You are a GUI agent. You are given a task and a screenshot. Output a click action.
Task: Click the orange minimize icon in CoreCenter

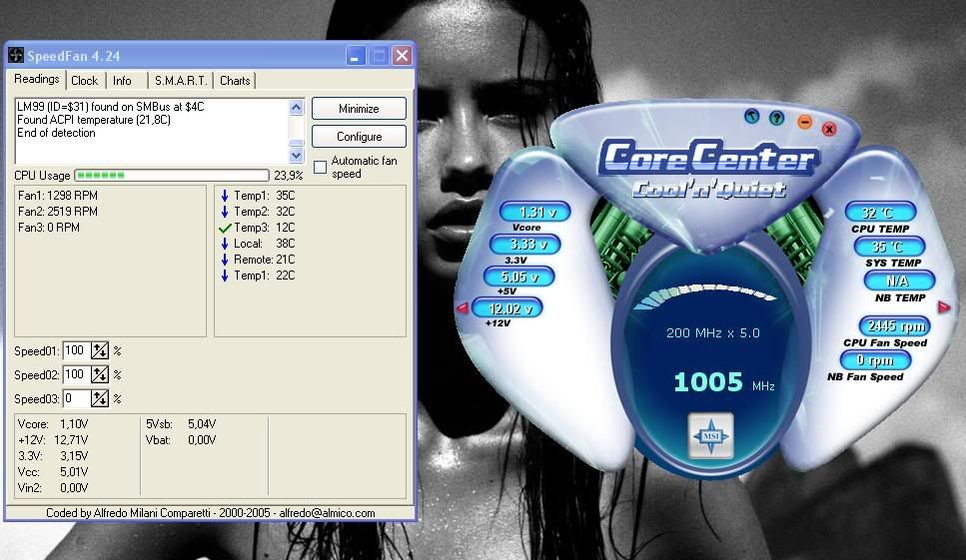coord(804,122)
